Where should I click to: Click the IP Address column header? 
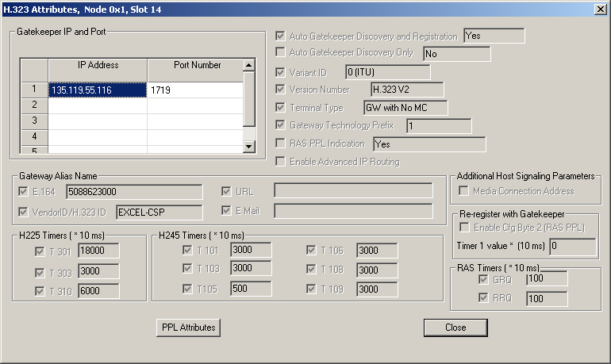(x=98, y=66)
